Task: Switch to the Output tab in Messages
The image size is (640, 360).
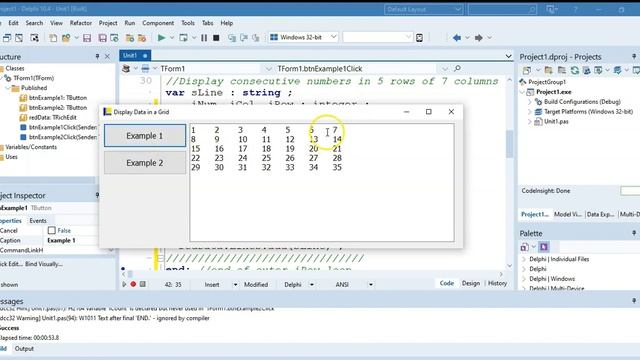Action: (24, 349)
